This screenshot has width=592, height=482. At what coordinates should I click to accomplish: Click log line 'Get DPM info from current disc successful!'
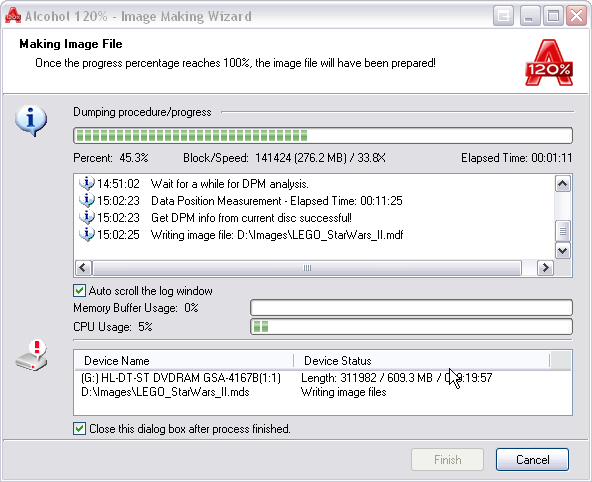click(x=251, y=217)
